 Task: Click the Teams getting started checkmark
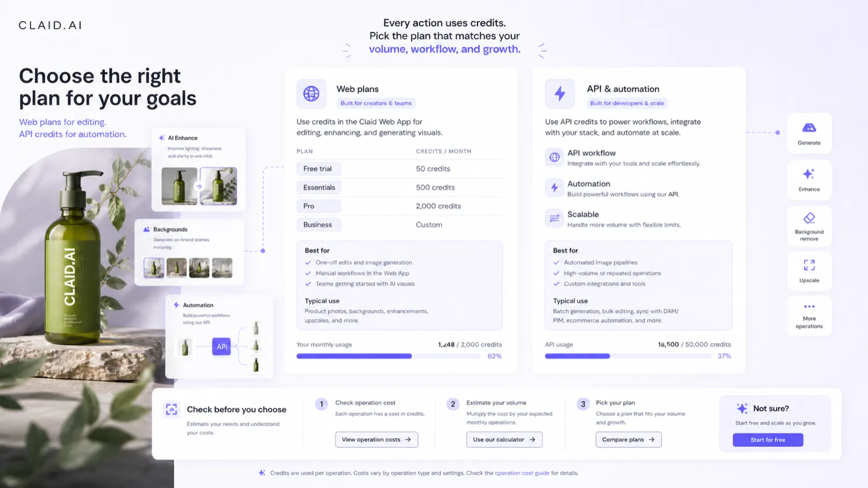click(308, 284)
